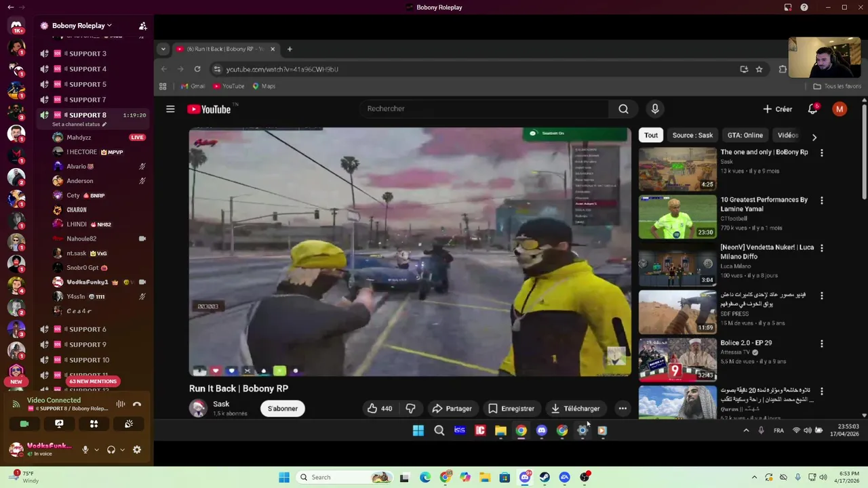
Task: Start YouTube voice search microphone
Action: point(655,108)
